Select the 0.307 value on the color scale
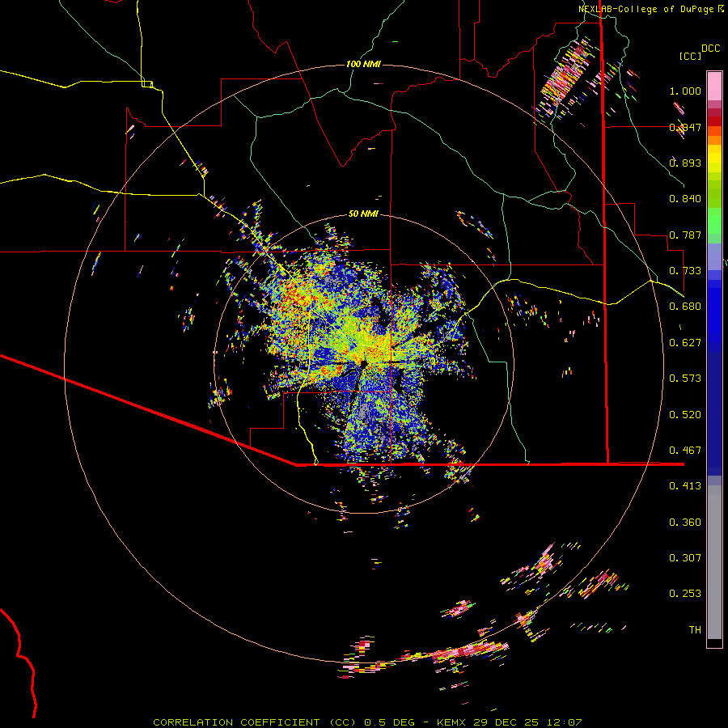Screen dimensions: 728x728 pos(685,558)
